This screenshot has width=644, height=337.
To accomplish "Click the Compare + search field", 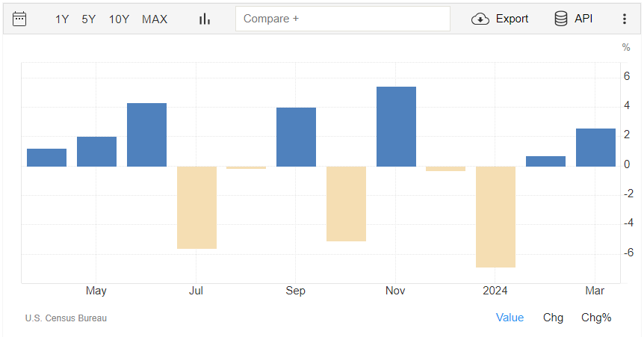I will (342, 19).
